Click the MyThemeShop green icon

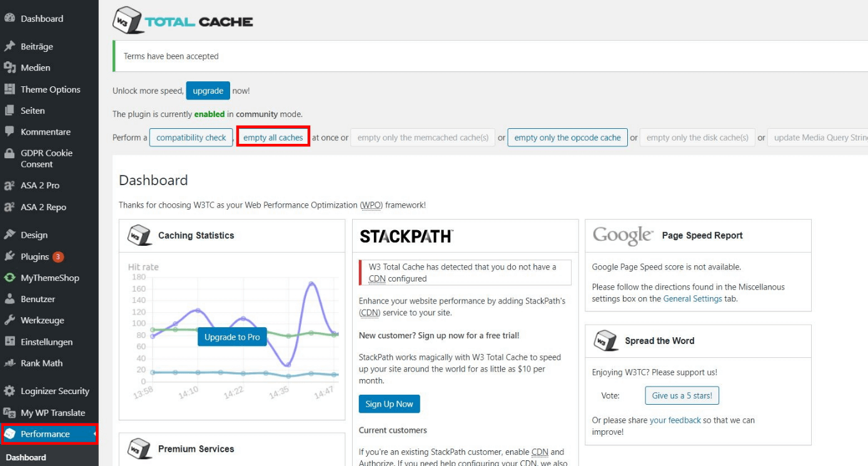(x=9, y=278)
